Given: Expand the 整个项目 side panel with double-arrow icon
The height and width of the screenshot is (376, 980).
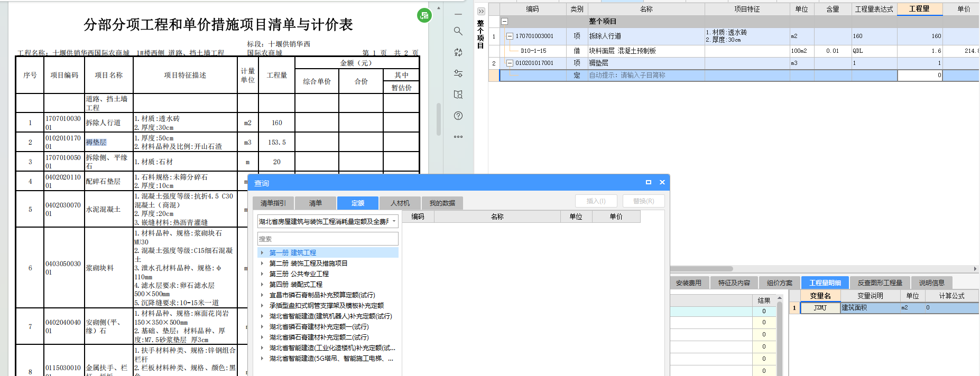Looking at the screenshot, I should tap(481, 11).
